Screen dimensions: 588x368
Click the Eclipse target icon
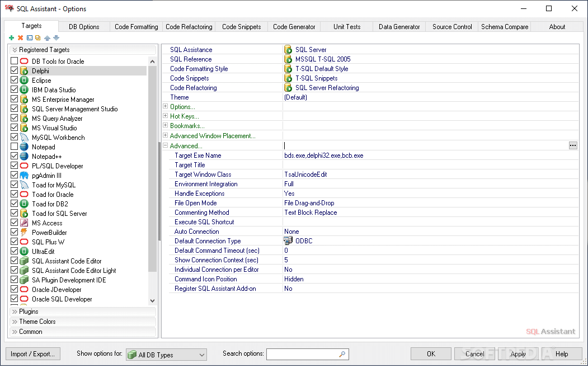click(24, 80)
